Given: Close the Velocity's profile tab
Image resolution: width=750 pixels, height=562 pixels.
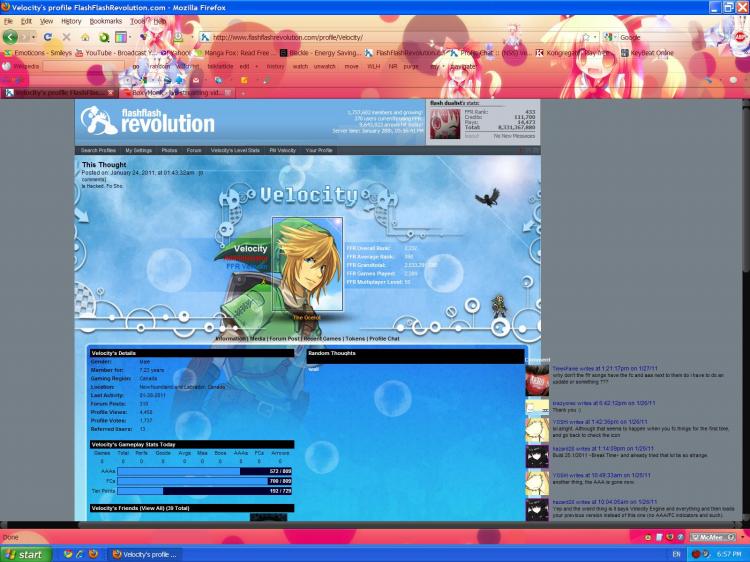Looking at the screenshot, I should (x=110, y=93).
